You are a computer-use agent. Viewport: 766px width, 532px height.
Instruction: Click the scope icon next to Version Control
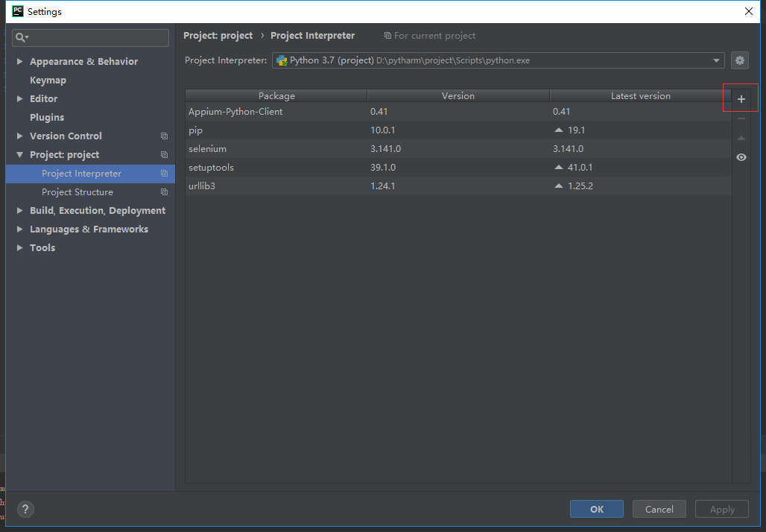click(x=164, y=136)
